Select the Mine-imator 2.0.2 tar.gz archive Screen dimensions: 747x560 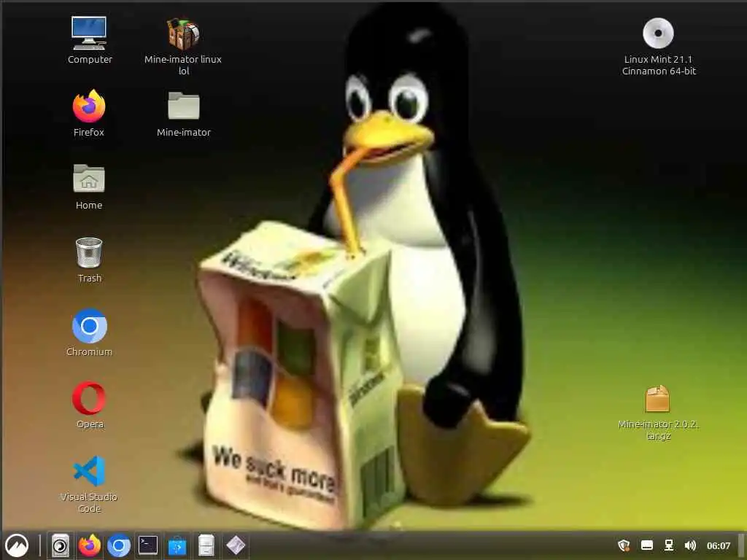point(658,399)
